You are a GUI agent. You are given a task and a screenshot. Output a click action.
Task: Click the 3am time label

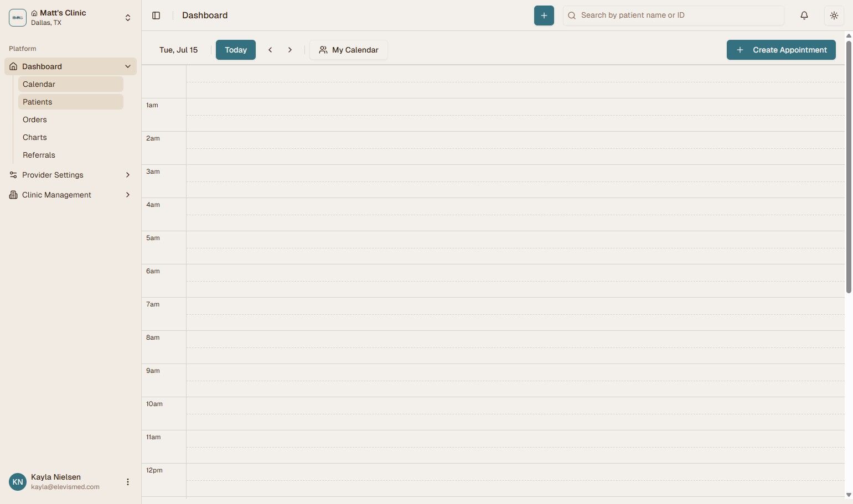click(153, 172)
